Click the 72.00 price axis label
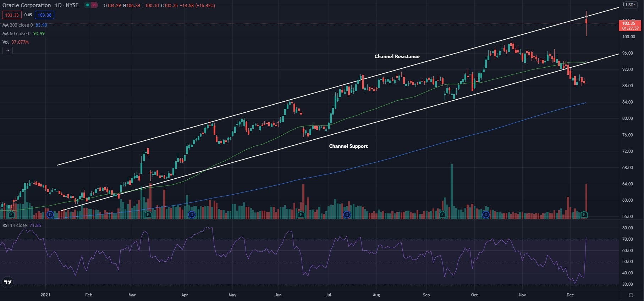Screen dimensions: 644x301 (x=627, y=151)
